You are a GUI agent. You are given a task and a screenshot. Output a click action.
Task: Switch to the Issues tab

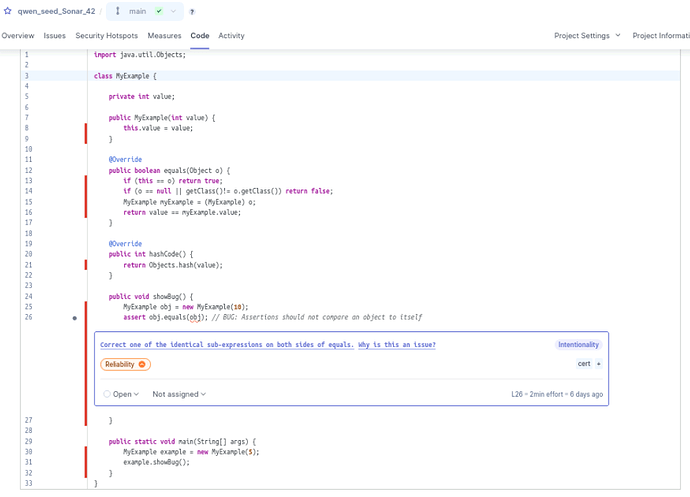click(x=55, y=36)
